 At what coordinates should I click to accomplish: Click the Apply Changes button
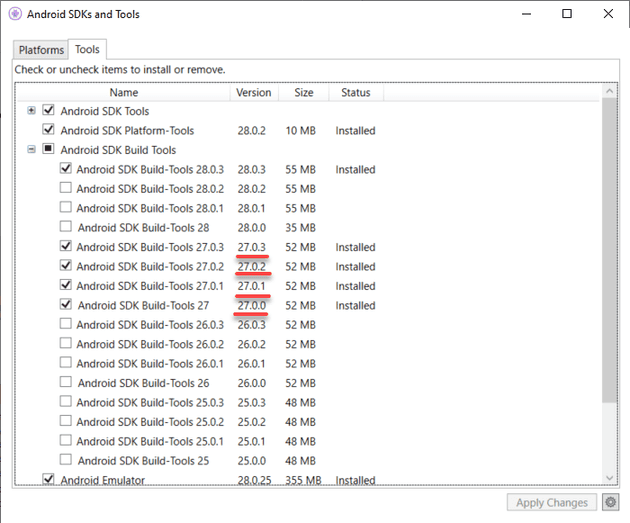pyautogui.click(x=552, y=503)
